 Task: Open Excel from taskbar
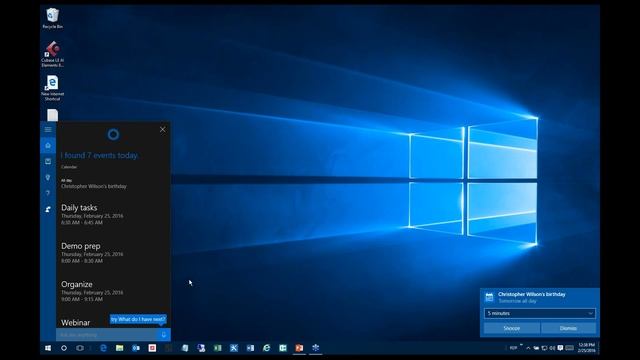218,348
